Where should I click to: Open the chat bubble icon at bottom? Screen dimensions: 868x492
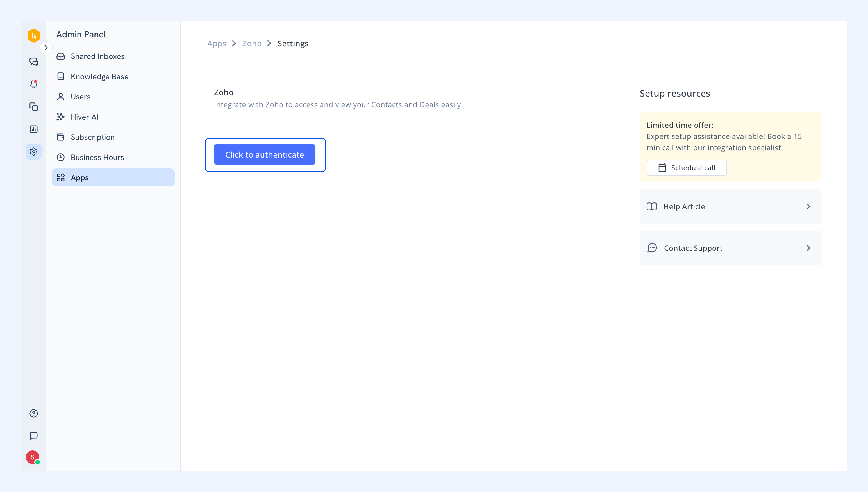pos(33,436)
